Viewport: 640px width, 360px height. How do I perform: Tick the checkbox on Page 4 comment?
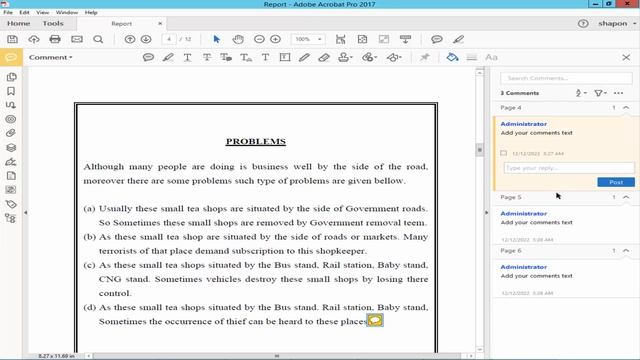[503, 153]
